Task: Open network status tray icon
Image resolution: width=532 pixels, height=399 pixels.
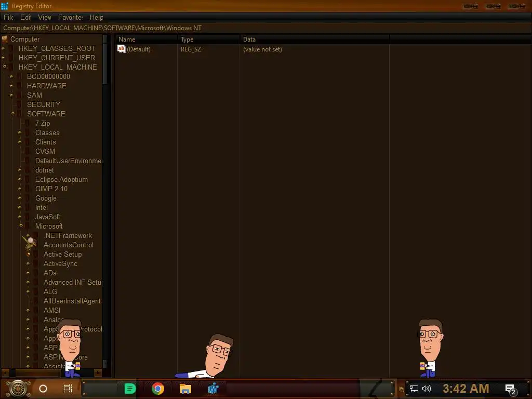Action: pos(414,389)
